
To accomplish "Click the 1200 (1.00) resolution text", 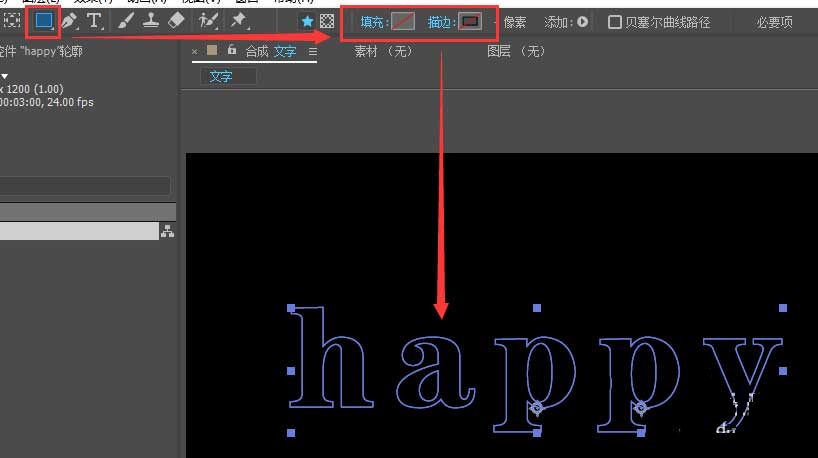I will click(x=34, y=89).
